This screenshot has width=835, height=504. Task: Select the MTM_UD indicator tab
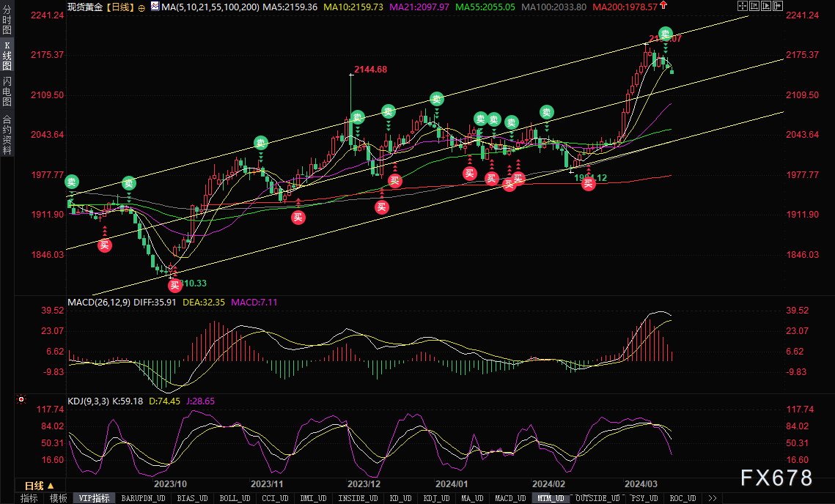point(551,498)
